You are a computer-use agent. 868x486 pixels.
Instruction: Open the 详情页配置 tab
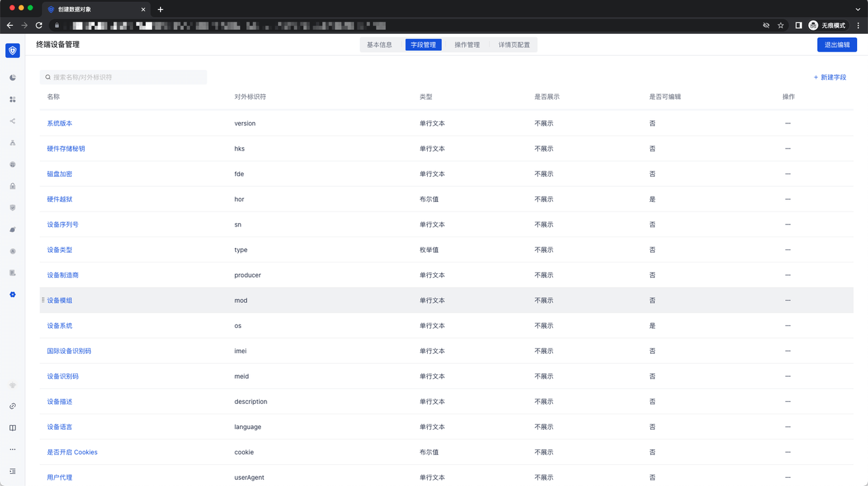pyautogui.click(x=514, y=45)
